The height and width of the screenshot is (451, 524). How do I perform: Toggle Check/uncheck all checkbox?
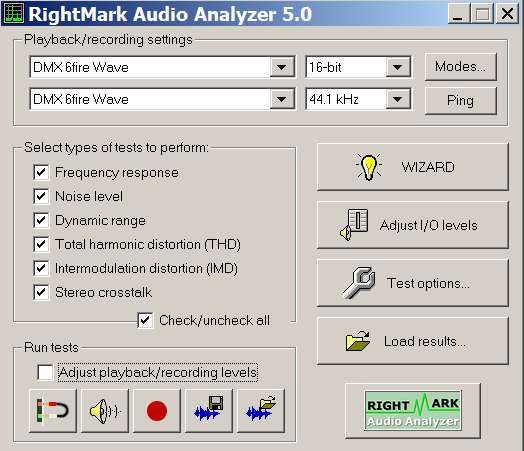(145, 320)
